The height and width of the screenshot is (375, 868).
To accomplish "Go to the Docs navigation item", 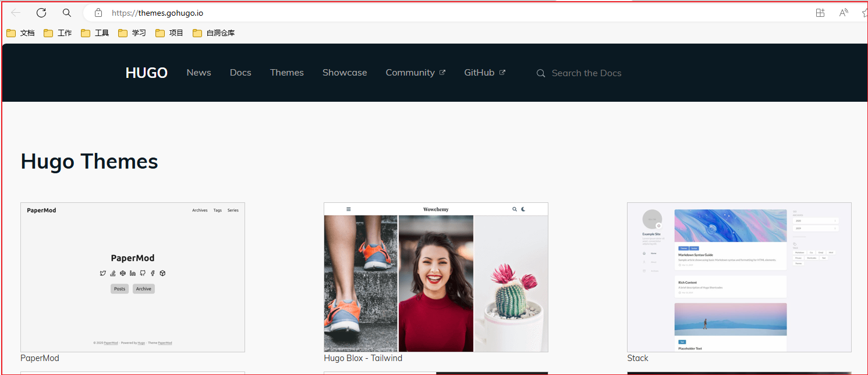I will click(240, 73).
